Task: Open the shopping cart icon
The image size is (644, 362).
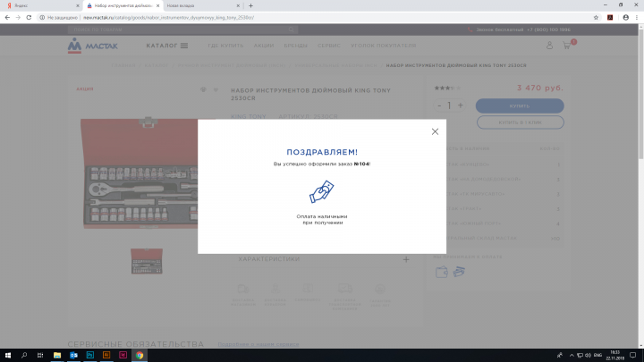Action: click(x=567, y=46)
